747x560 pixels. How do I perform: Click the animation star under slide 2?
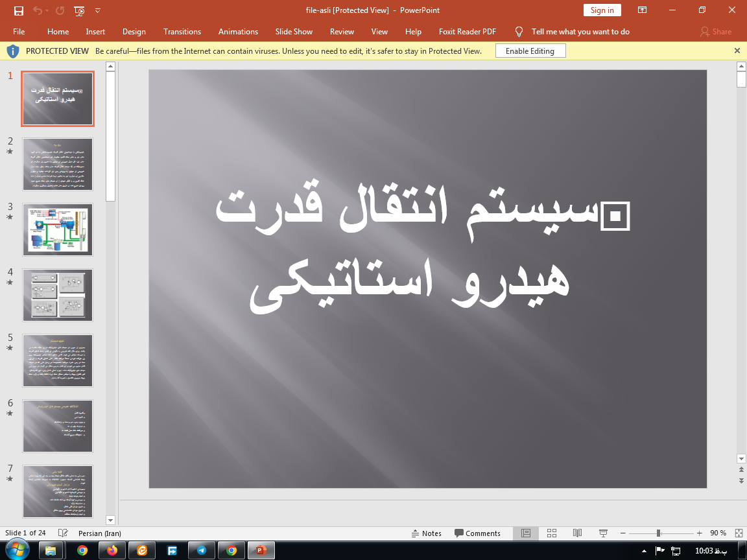[10, 152]
